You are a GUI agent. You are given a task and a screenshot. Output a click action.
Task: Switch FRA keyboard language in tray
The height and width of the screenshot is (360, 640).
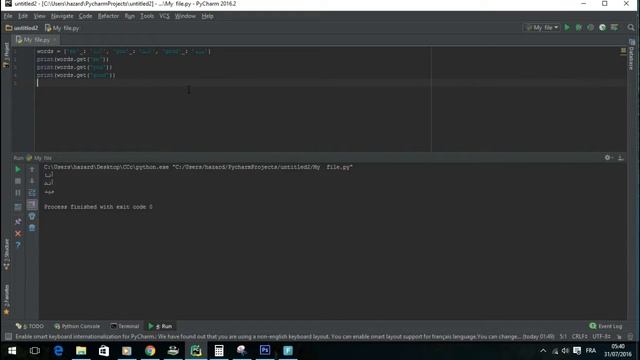591,351
